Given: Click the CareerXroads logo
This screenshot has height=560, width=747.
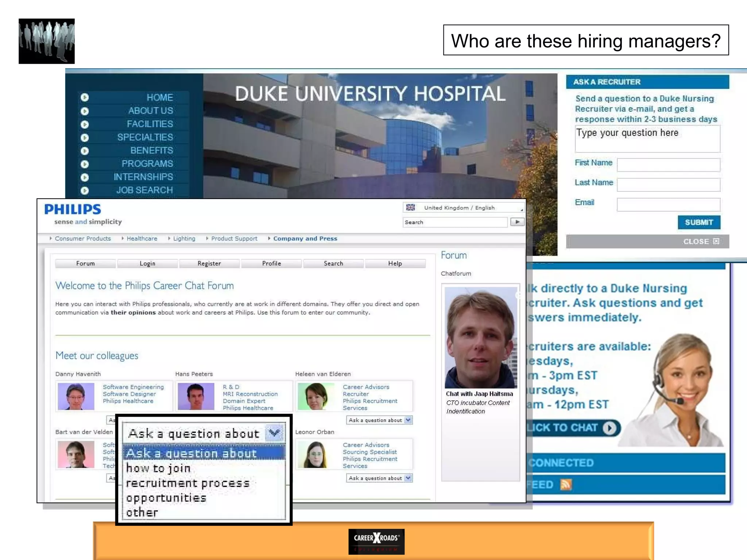Looking at the screenshot, I should pyautogui.click(x=376, y=541).
